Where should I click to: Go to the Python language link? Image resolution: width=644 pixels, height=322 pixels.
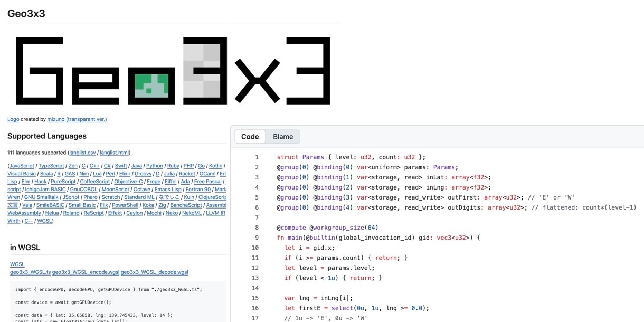click(x=155, y=166)
